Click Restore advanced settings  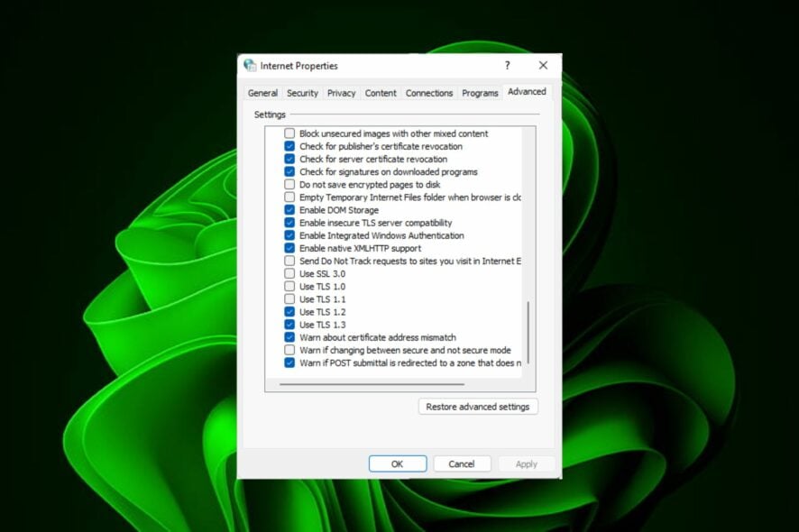(478, 407)
